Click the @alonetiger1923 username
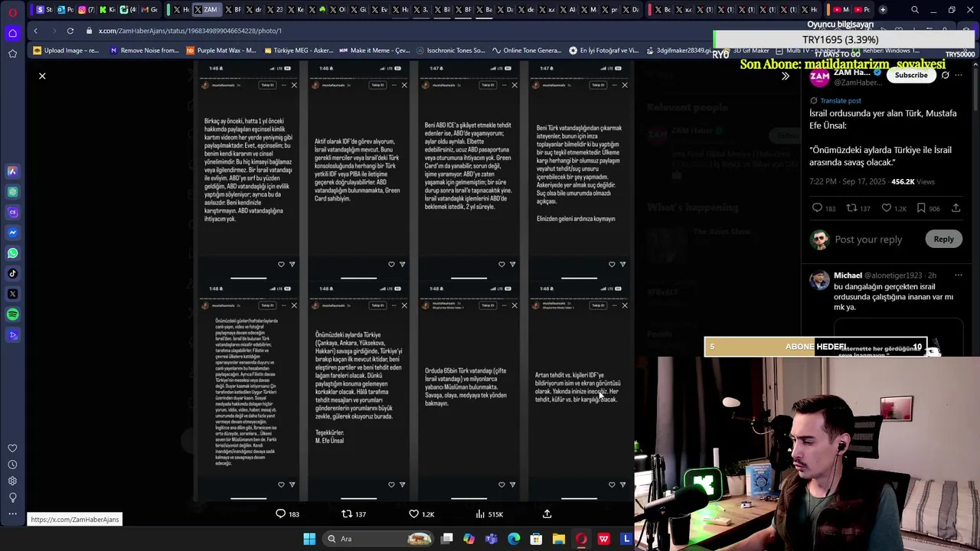Viewport: 980px width, 551px height. [x=893, y=275]
